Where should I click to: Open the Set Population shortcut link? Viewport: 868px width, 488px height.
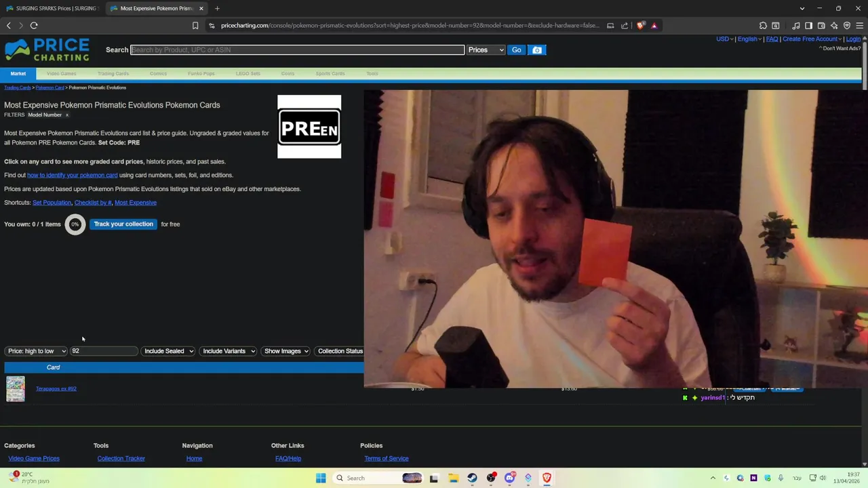click(52, 203)
